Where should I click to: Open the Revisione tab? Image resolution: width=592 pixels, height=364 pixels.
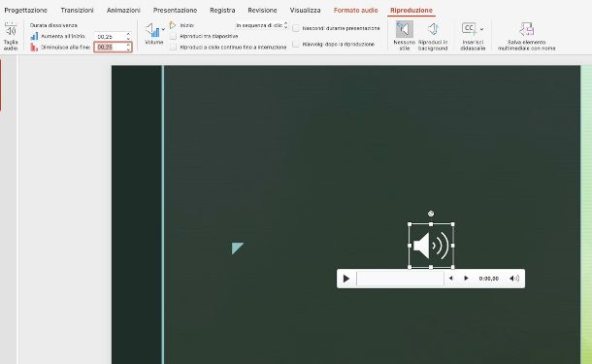pyautogui.click(x=262, y=11)
